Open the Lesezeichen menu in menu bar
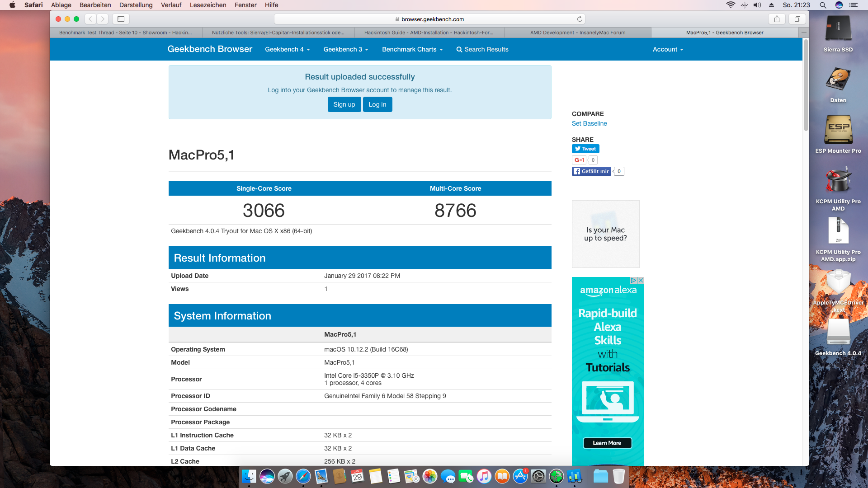Image resolution: width=868 pixels, height=488 pixels. point(208,5)
